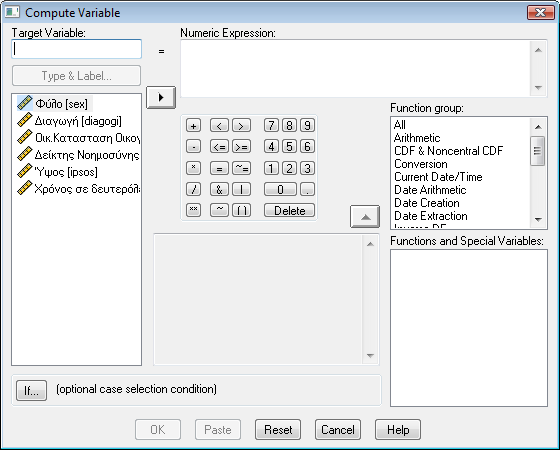Click the Target Variable input field
Image resolution: width=560 pixels, height=450 pixels.
pos(77,49)
